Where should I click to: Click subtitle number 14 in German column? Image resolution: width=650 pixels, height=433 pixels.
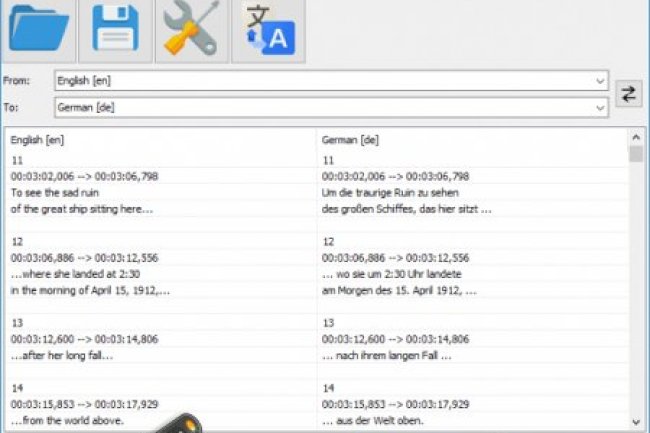[328, 388]
